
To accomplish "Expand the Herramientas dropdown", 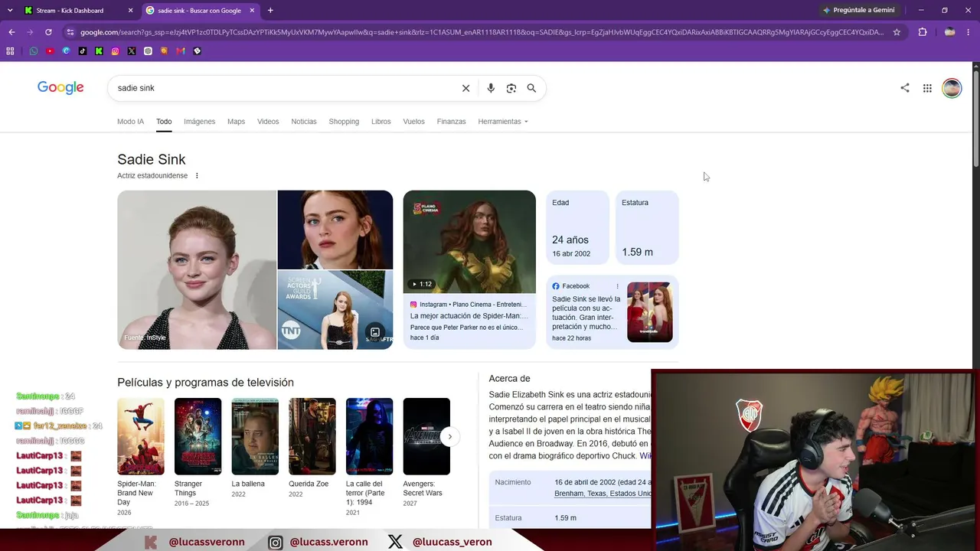I will pyautogui.click(x=503, y=122).
